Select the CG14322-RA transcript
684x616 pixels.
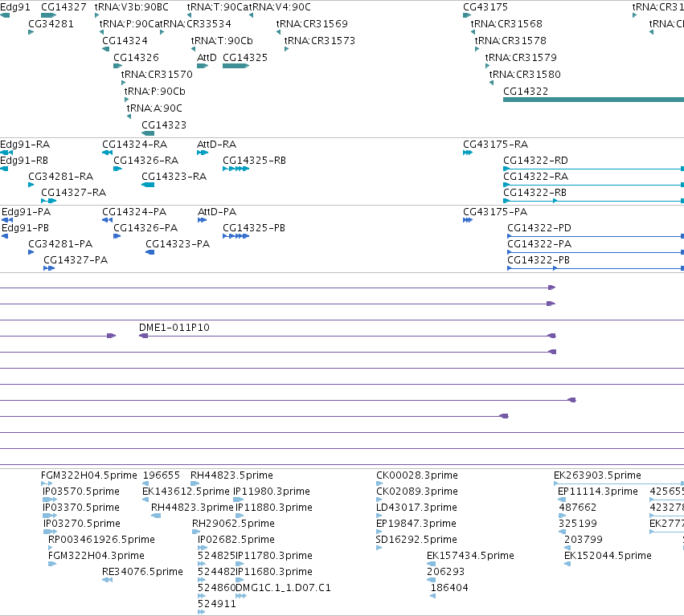point(593,185)
